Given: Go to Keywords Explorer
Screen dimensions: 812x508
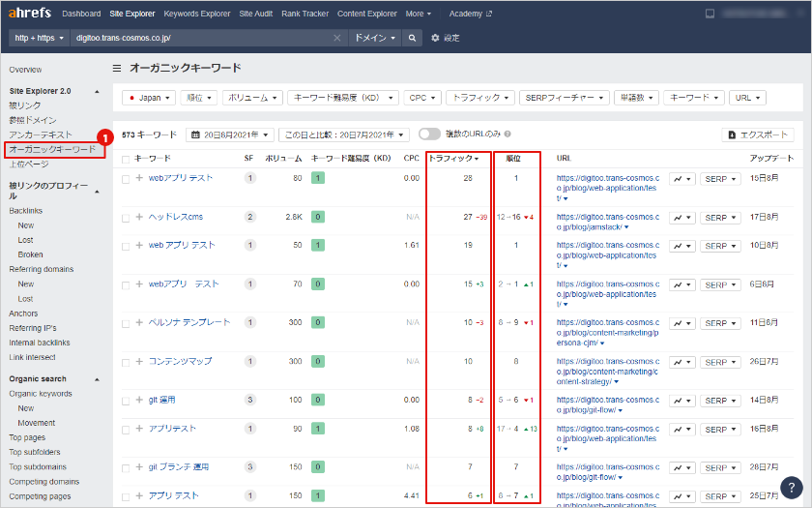Looking at the screenshot, I should click(x=197, y=14).
